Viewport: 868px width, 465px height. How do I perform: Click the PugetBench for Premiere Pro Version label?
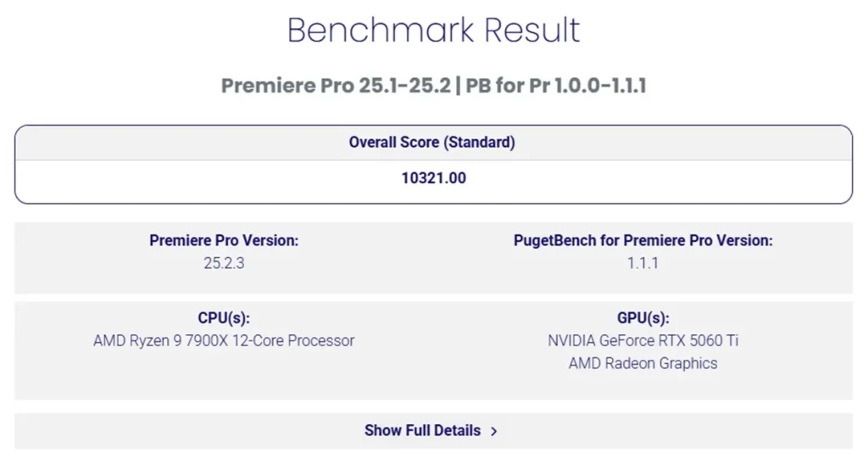[643, 240]
